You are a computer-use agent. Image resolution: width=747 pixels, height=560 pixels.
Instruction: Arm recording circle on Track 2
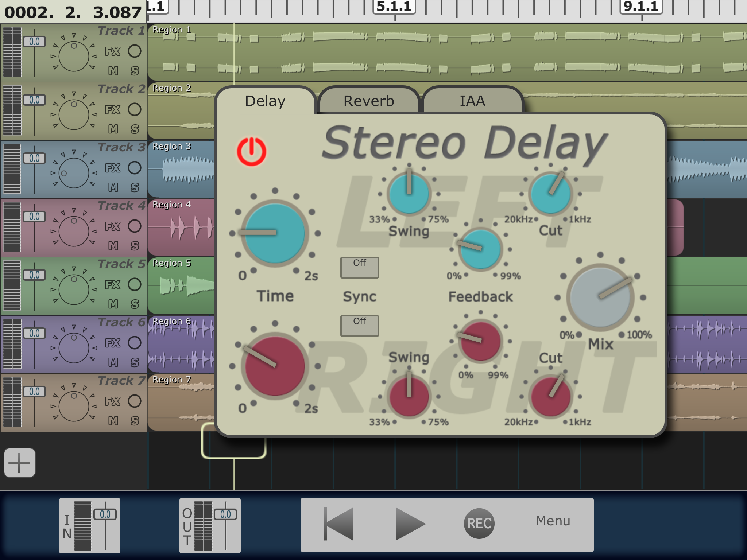click(x=135, y=109)
